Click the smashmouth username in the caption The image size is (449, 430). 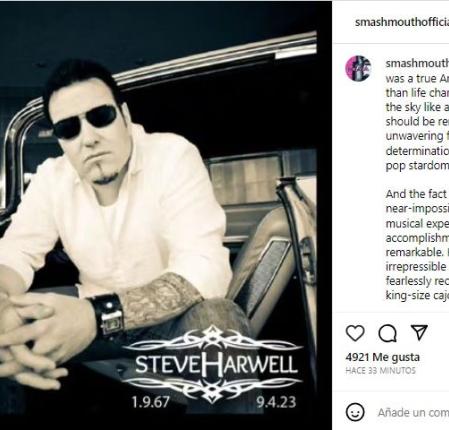tap(417, 63)
